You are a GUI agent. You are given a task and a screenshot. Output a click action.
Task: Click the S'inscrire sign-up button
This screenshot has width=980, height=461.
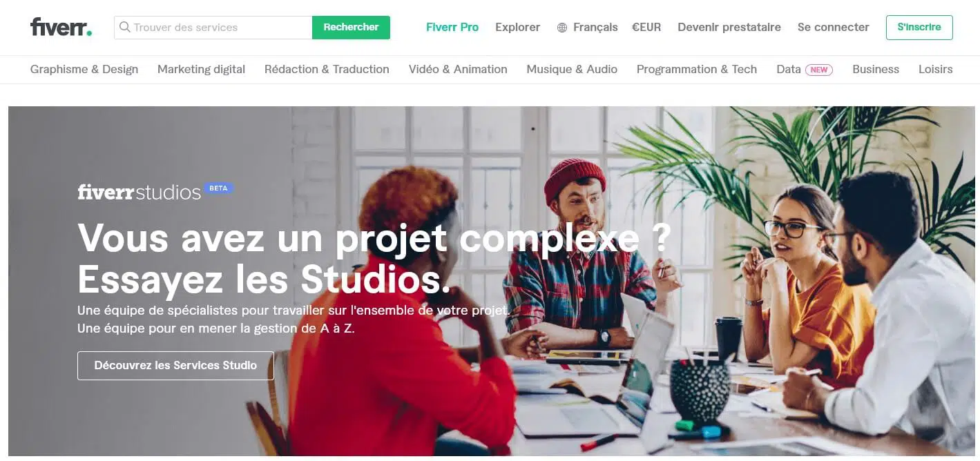(x=919, y=28)
